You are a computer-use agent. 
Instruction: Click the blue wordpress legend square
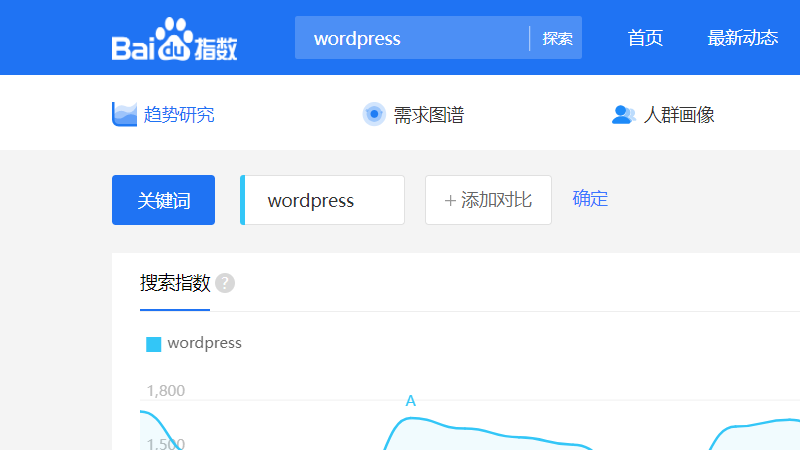tap(154, 344)
